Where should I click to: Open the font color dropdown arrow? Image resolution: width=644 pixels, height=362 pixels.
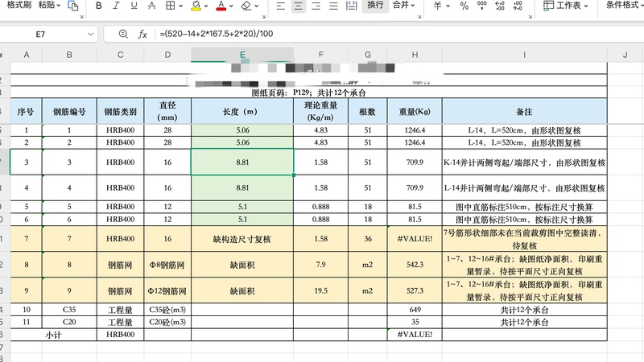pos(231,6)
